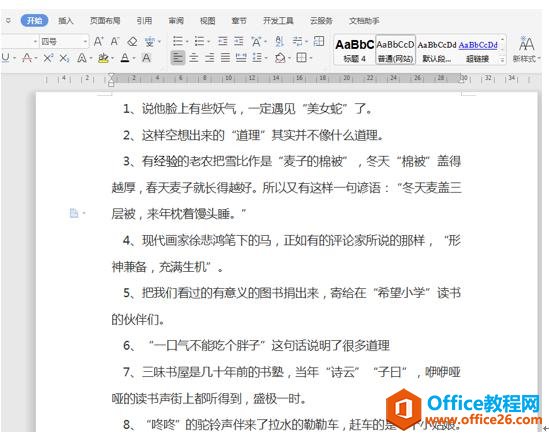
Task: Expand font color options arrow
Action: 135,58
